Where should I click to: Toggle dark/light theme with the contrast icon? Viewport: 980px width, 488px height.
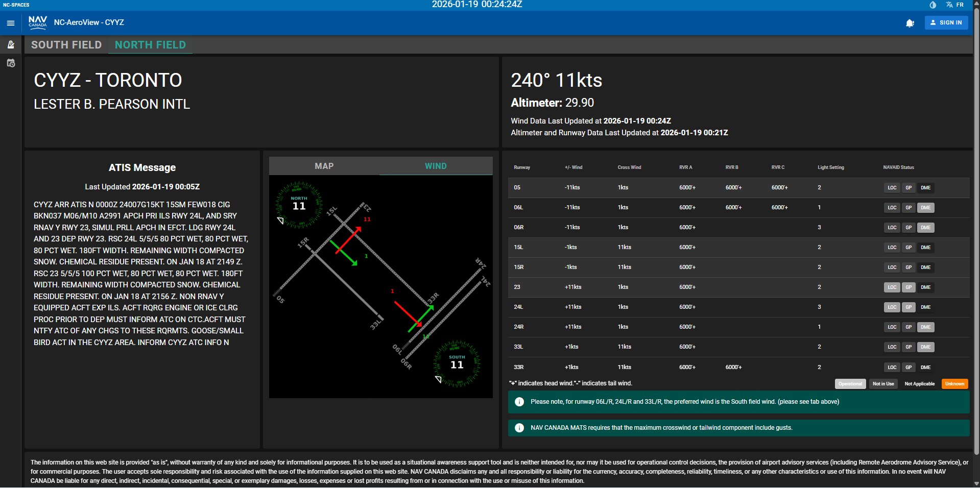932,5
